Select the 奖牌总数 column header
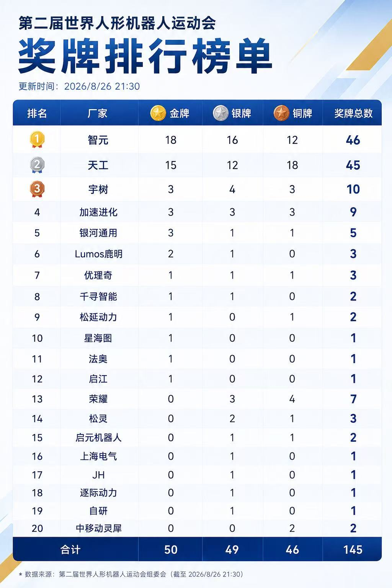Screen dimensions: 392x588 [353, 113]
